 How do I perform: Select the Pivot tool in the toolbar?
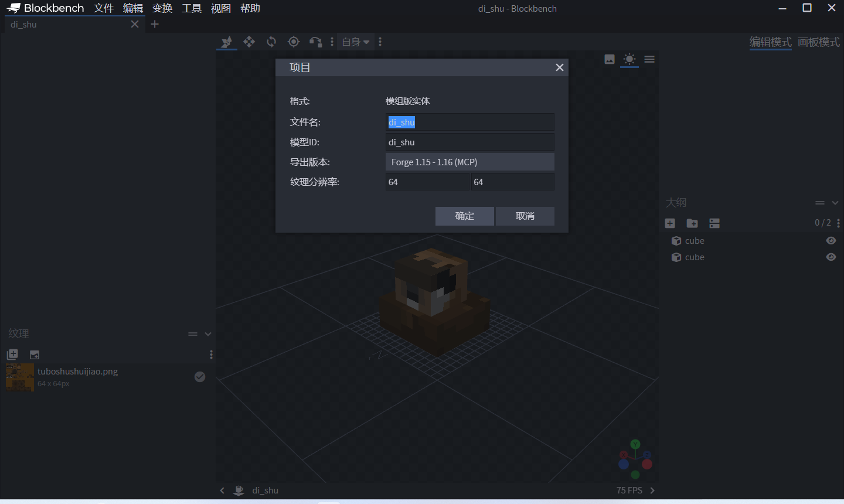tap(293, 42)
